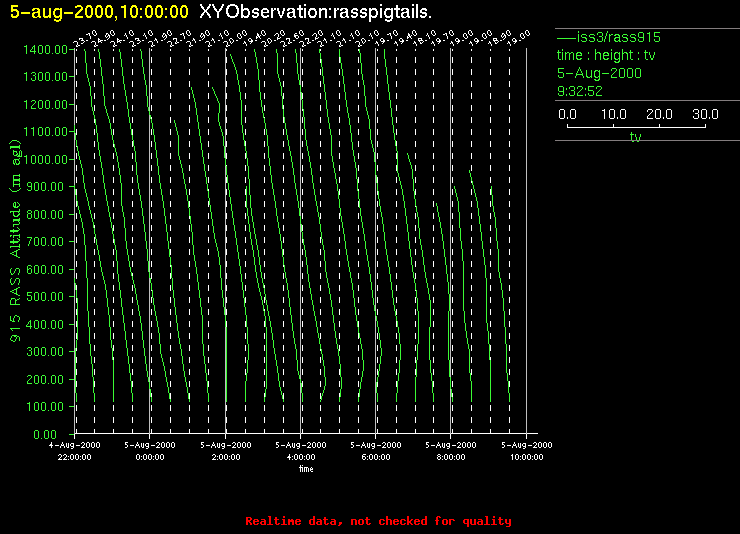Click the 30.0 mark on tv scale
This screenshot has height=534, width=740.
coord(705,115)
